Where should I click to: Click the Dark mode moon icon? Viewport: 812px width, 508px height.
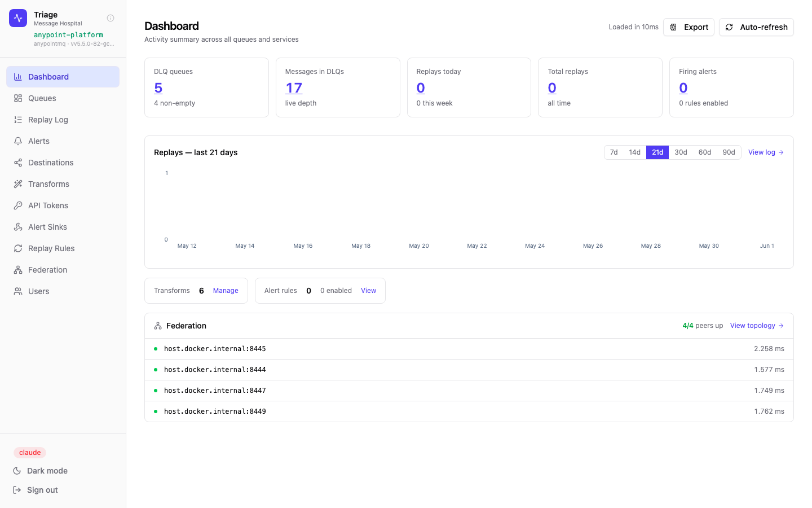17,471
